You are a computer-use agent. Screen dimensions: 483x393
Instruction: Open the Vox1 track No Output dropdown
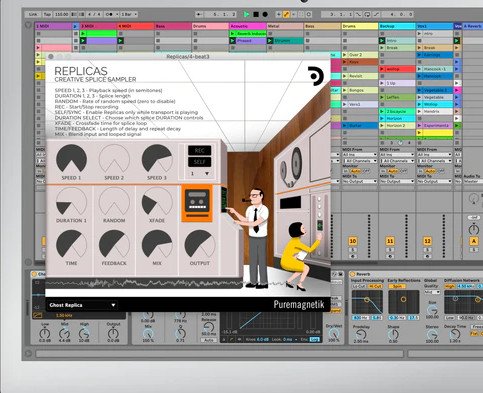click(434, 181)
